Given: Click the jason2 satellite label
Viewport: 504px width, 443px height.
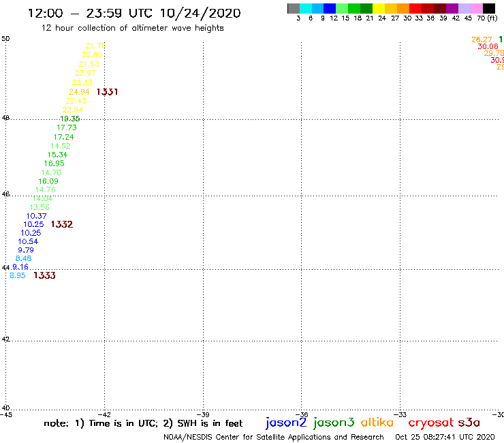Looking at the screenshot, I should tap(286, 423).
